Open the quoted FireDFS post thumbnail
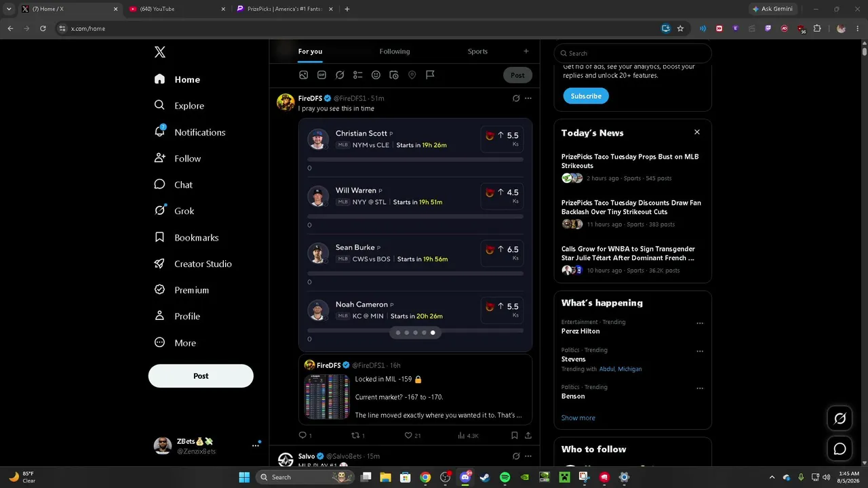The width and height of the screenshot is (868, 488). (327, 396)
